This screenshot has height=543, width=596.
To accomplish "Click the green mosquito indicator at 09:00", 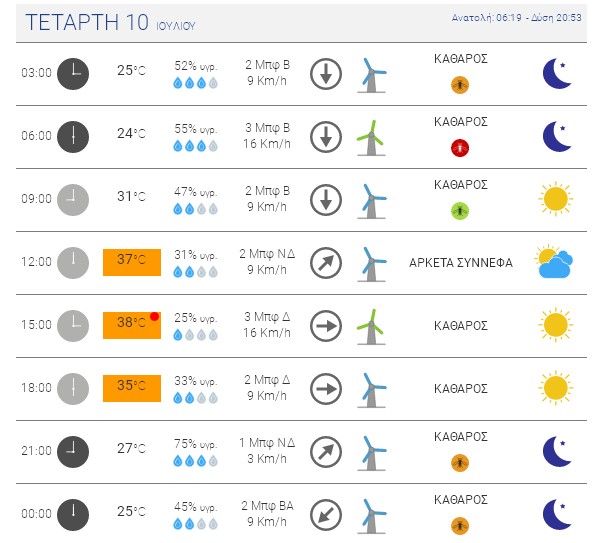I will [x=460, y=211].
